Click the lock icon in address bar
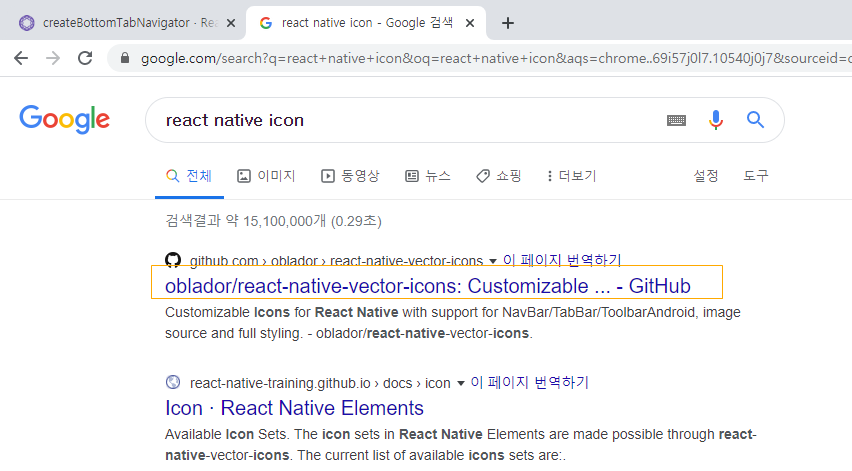Screen dimensions: 852x471 tap(125, 58)
